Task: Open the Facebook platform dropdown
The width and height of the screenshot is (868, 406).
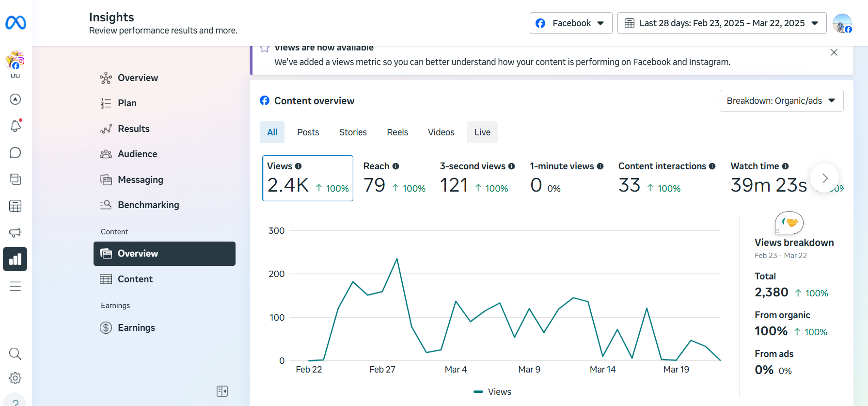Action: pos(570,23)
